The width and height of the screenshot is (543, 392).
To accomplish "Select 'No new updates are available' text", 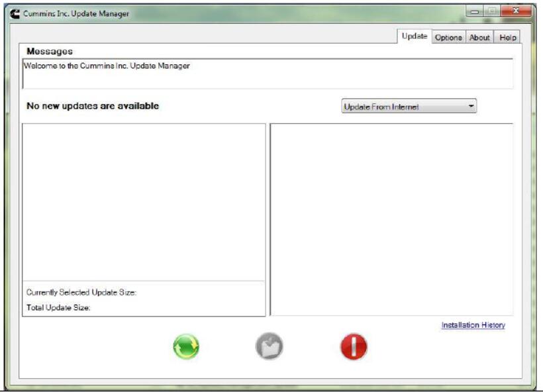I will [93, 106].
